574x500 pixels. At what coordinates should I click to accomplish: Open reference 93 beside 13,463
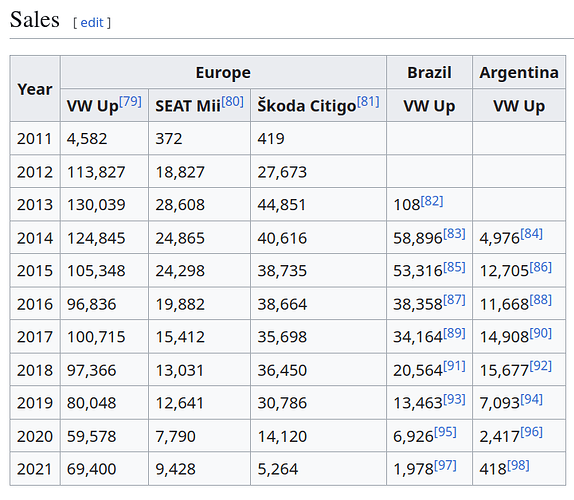click(454, 399)
